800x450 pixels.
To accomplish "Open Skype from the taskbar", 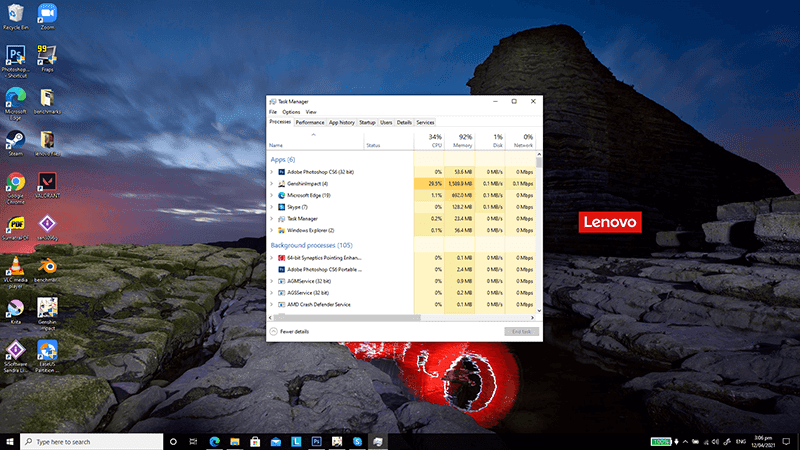I will pos(357,442).
